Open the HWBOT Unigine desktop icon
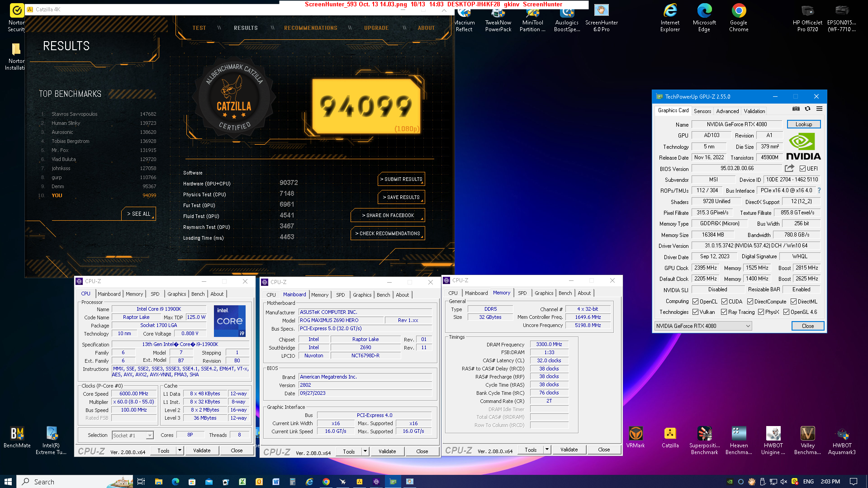Screen dimensions: 868x488 tap(773, 441)
